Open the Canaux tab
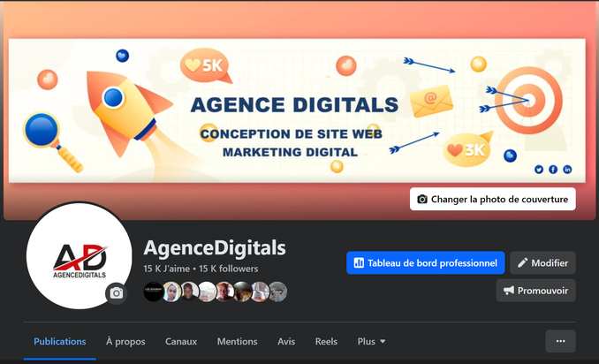599x364 pixels. coord(181,341)
